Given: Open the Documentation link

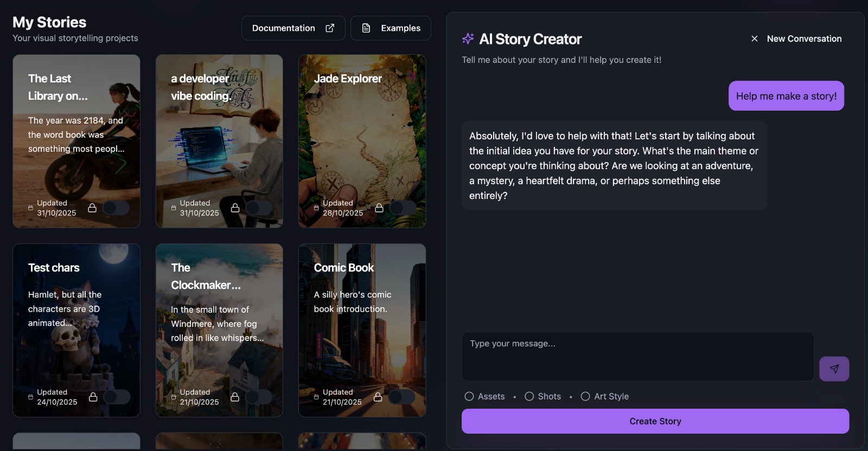Looking at the screenshot, I should pyautogui.click(x=293, y=28).
